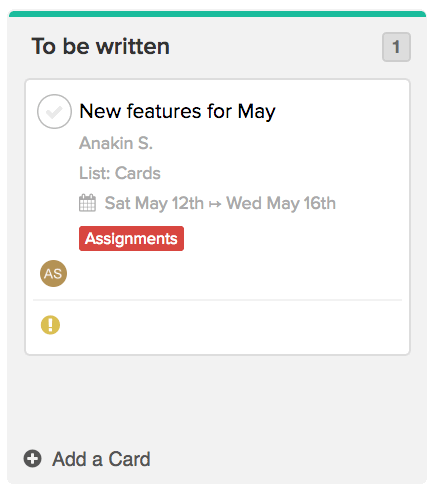Click the Anakin S. assignee name
Viewport: 435px width, 489px height.
click(x=116, y=143)
